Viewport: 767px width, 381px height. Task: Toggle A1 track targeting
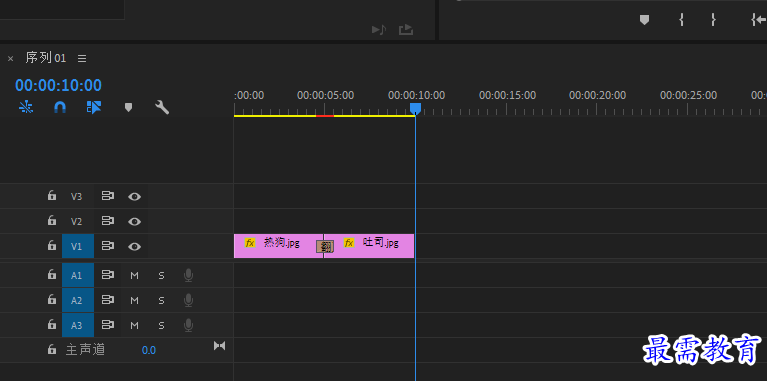pyautogui.click(x=78, y=275)
